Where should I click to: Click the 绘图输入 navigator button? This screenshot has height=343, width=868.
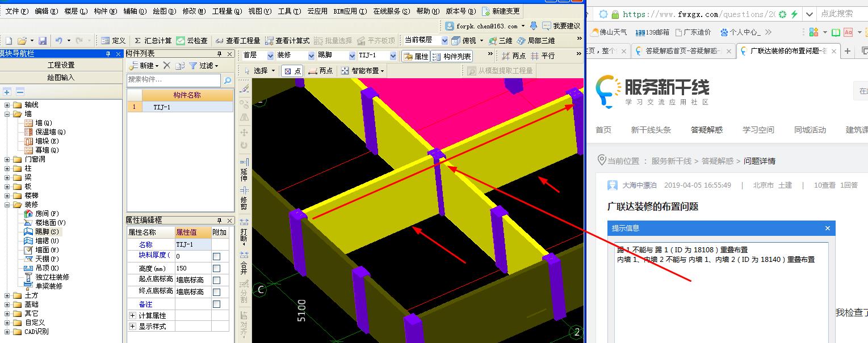click(61, 78)
